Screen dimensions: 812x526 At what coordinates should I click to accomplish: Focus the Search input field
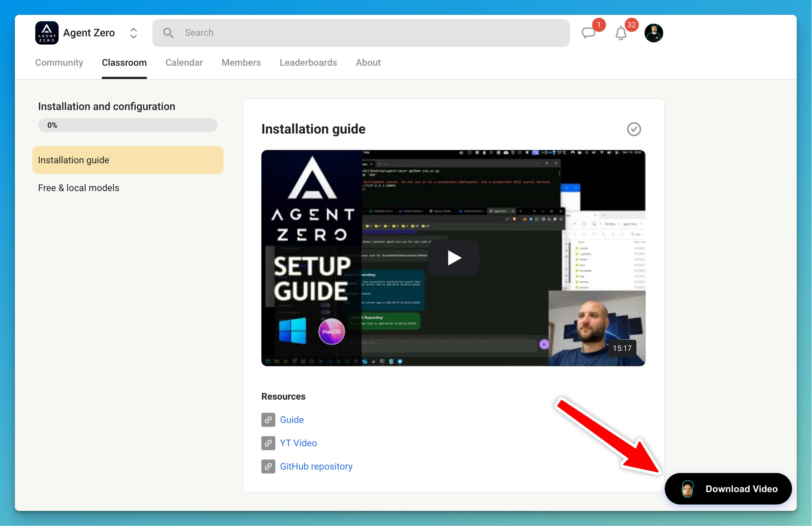pyautogui.click(x=361, y=33)
